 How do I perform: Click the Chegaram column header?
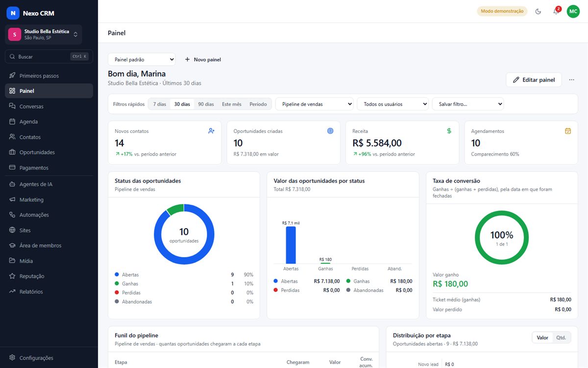pos(298,362)
